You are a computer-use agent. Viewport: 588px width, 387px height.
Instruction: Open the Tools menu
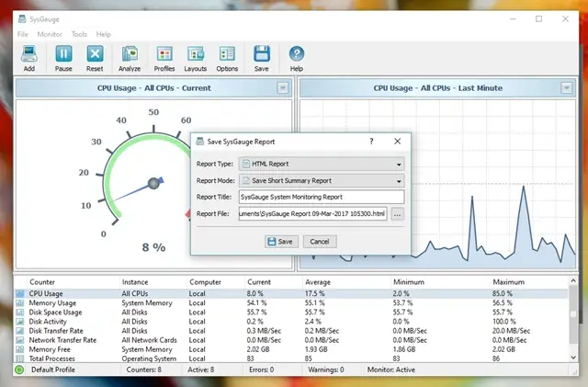[x=79, y=35]
